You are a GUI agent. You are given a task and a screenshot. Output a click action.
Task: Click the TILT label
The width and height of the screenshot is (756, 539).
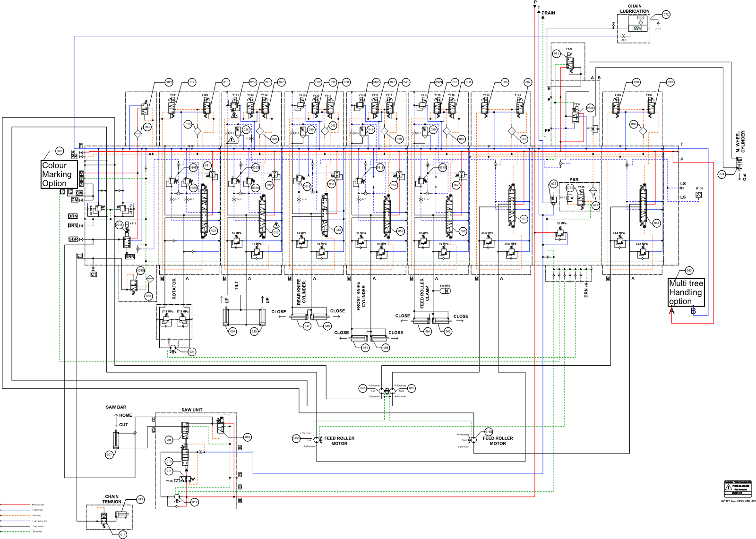coord(237,285)
